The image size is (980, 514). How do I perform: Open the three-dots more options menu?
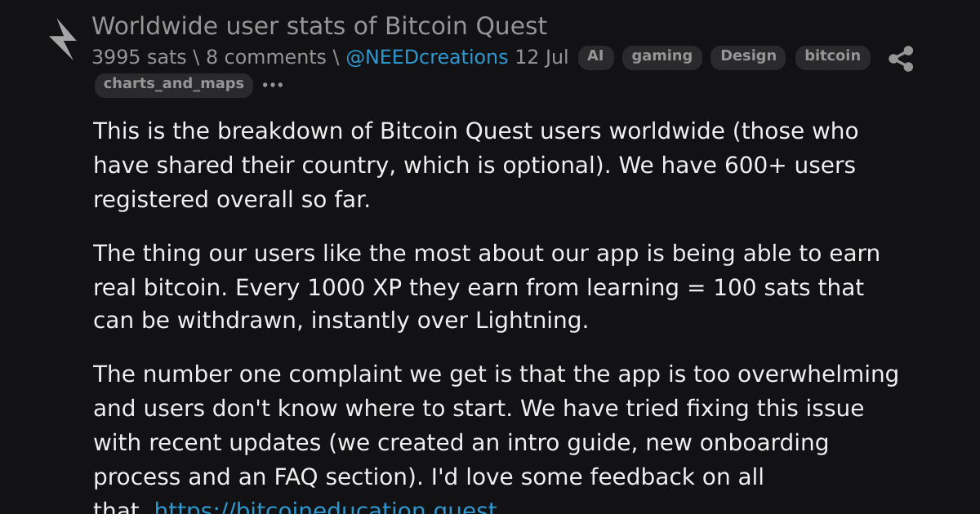(273, 85)
